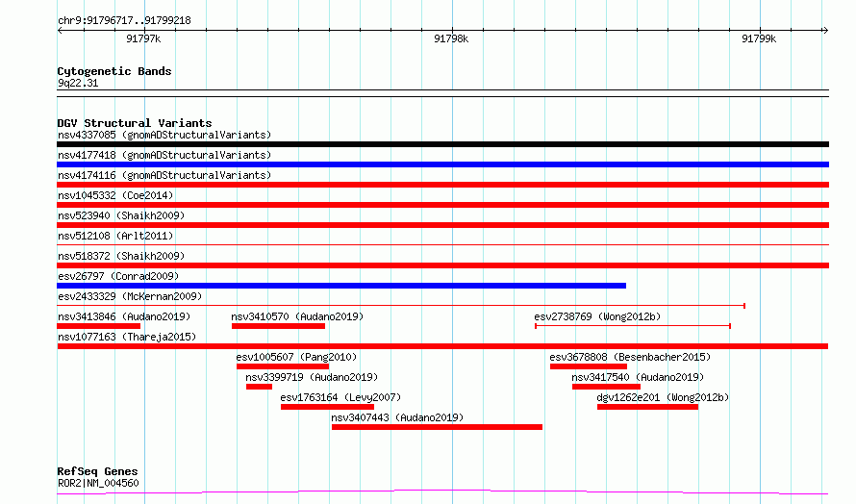Click nsv523940 (Shaikh2009) variant label
Image resolution: width=856 pixels, height=504 pixels.
coord(121,215)
